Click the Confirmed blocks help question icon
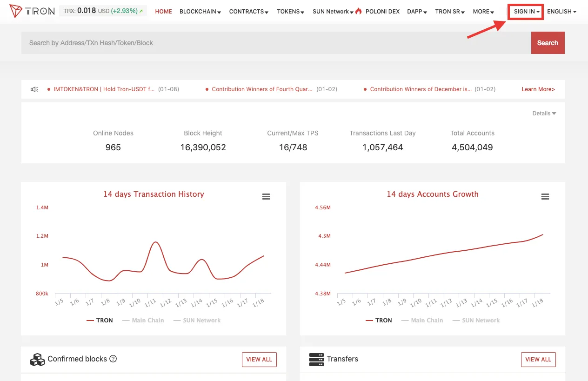The width and height of the screenshot is (588, 381). [113, 359]
